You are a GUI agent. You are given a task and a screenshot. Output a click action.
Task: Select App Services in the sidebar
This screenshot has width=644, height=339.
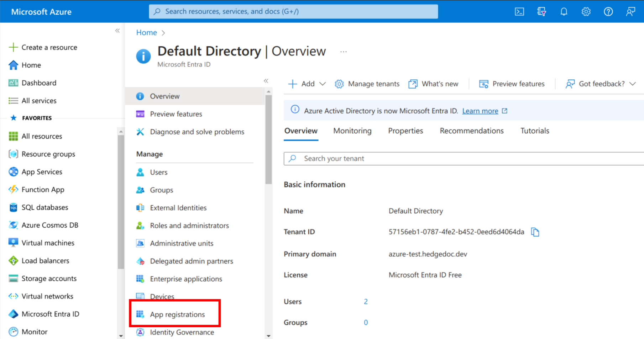pos(41,171)
